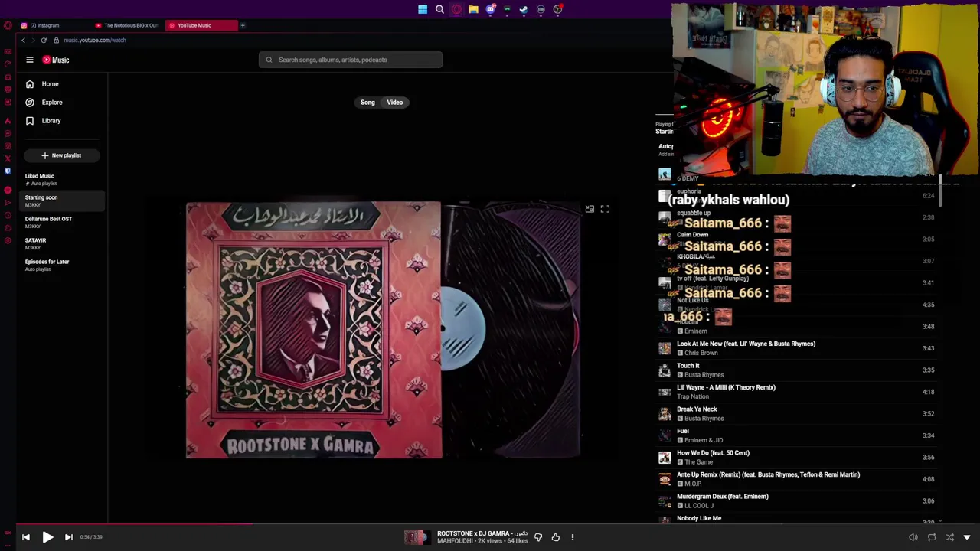
Task: Open the Windows Start menu
Action: (x=423, y=9)
